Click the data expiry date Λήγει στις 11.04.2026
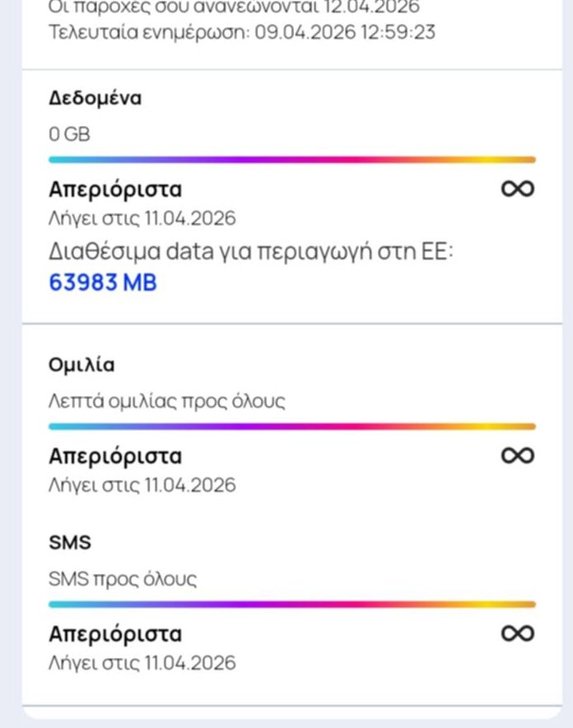Viewport: 573px width, 728px height. point(142,219)
